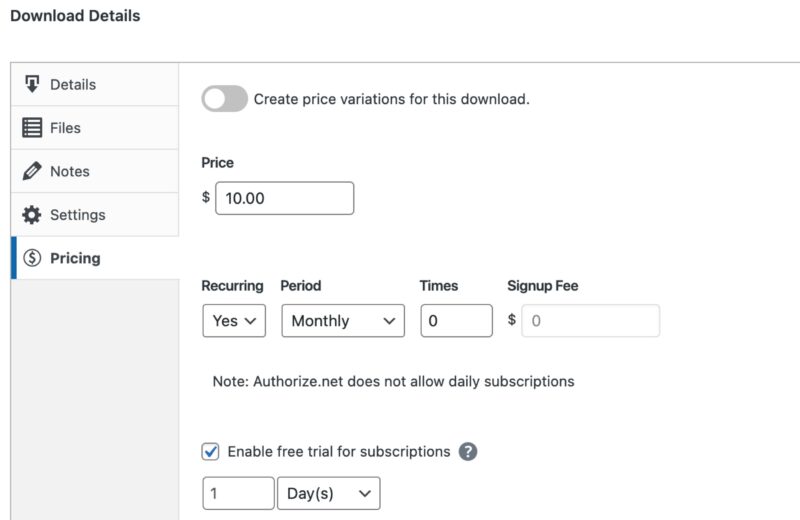Click the pencil icon beside Notes

(x=32, y=171)
